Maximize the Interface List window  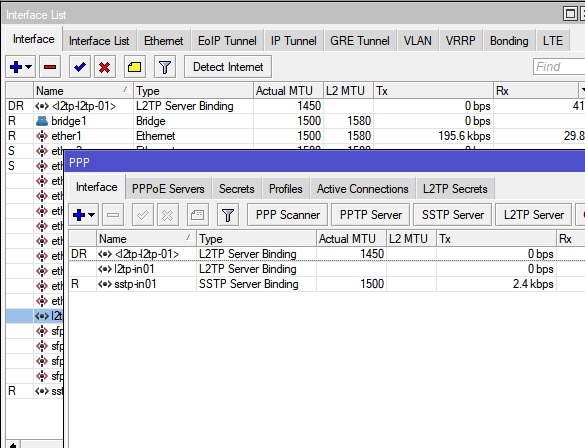(570, 14)
